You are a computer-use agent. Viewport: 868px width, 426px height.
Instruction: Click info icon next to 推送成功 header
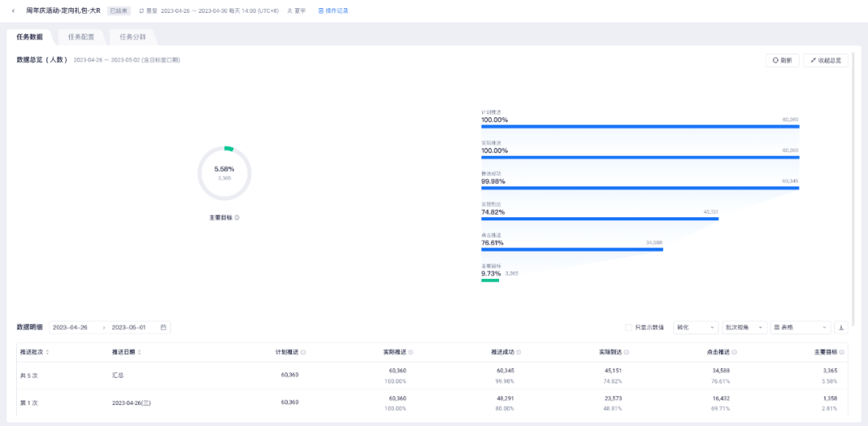[518, 352]
